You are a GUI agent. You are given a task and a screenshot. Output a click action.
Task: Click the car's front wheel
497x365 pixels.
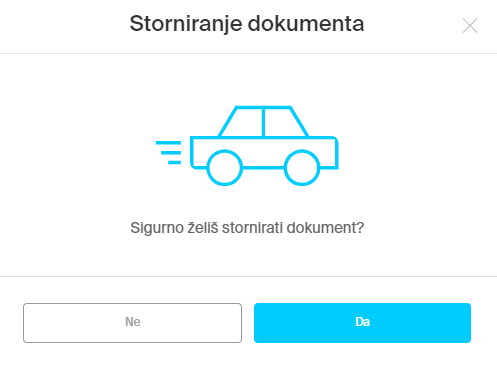point(302,167)
